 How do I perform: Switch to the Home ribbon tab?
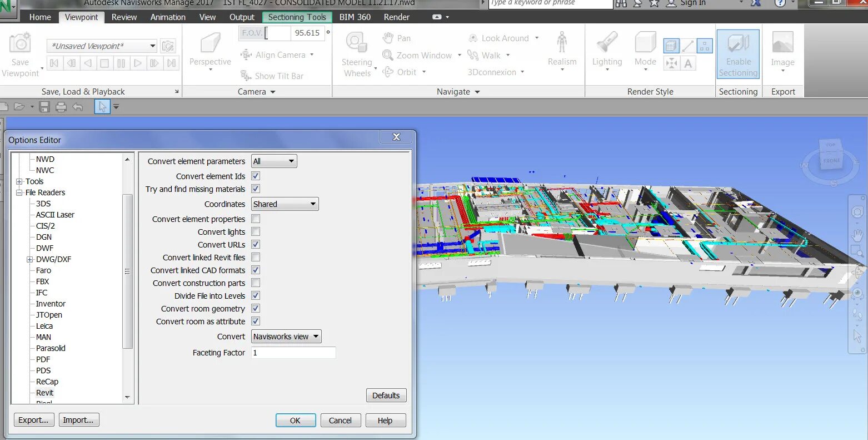tap(40, 17)
